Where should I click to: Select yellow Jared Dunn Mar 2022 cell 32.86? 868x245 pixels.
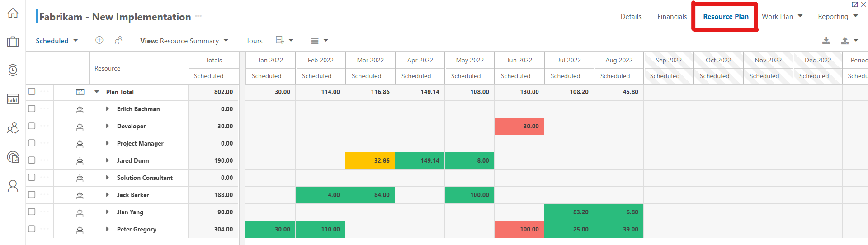[370, 160]
